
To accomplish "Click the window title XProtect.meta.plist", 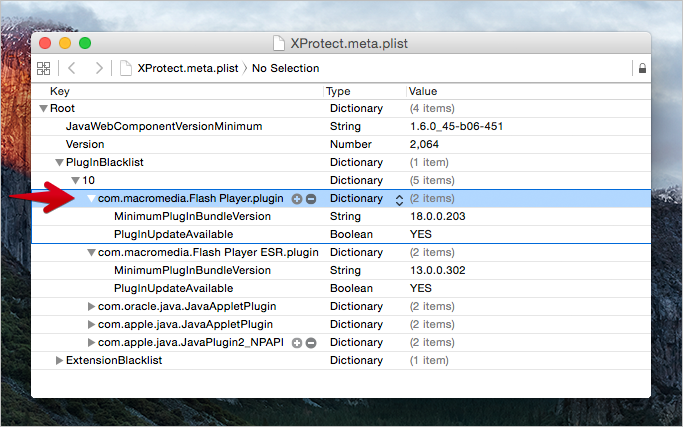I will 349,44.
